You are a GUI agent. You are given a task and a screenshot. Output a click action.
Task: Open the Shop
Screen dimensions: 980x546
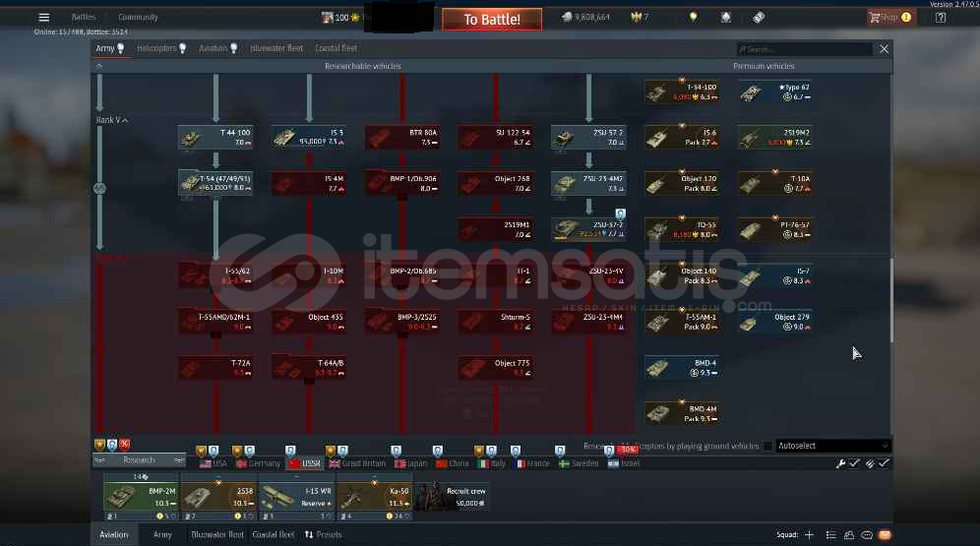890,18
